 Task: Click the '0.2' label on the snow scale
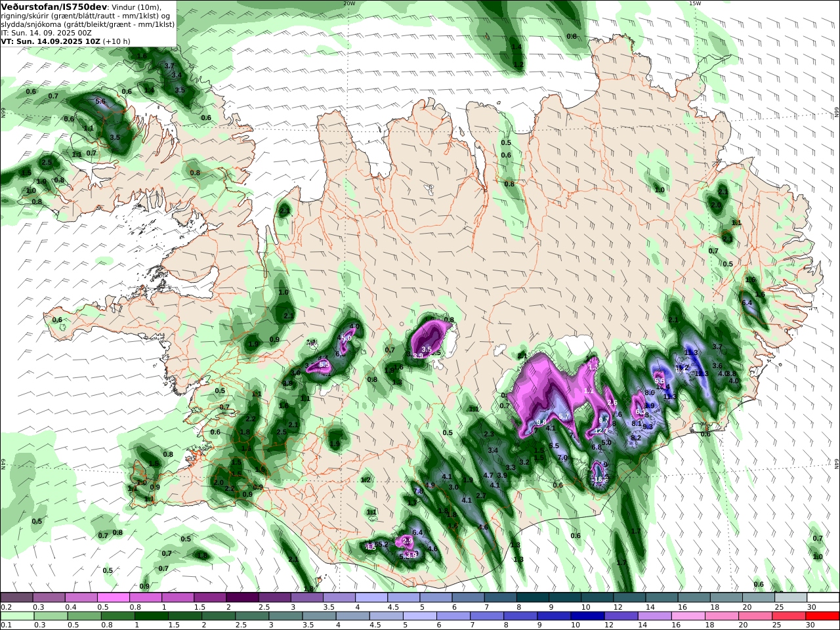tap(6, 607)
